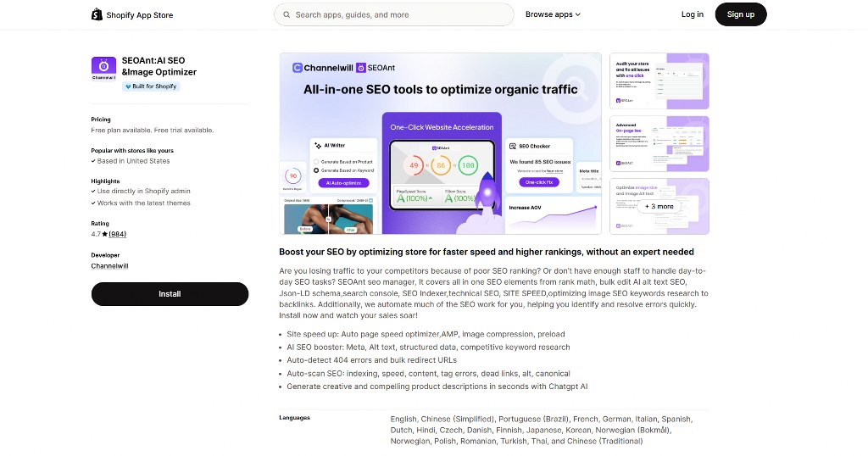The width and height of the screenshot is (868, 456).
Task: Open the Advanced On-page SEO thumbnail
Action: 659,144
